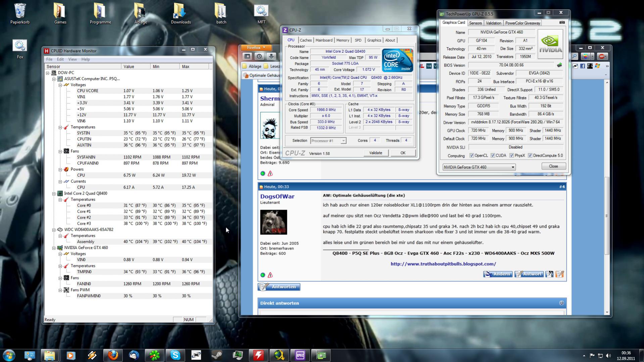644x362 pixels.
Task: Open the Ablage desktop folder icon
Action: 141,13
